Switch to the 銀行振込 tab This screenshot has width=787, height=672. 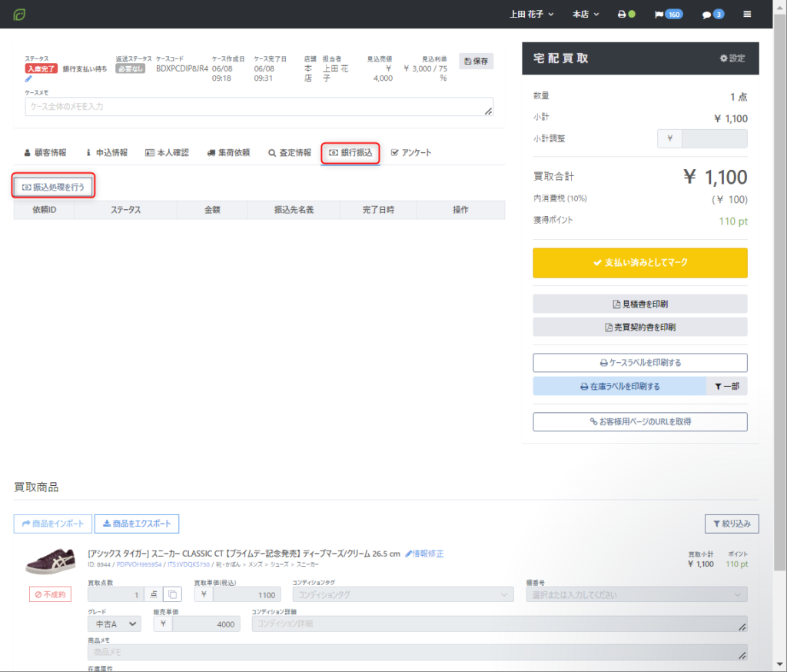(x=350, y=153)
